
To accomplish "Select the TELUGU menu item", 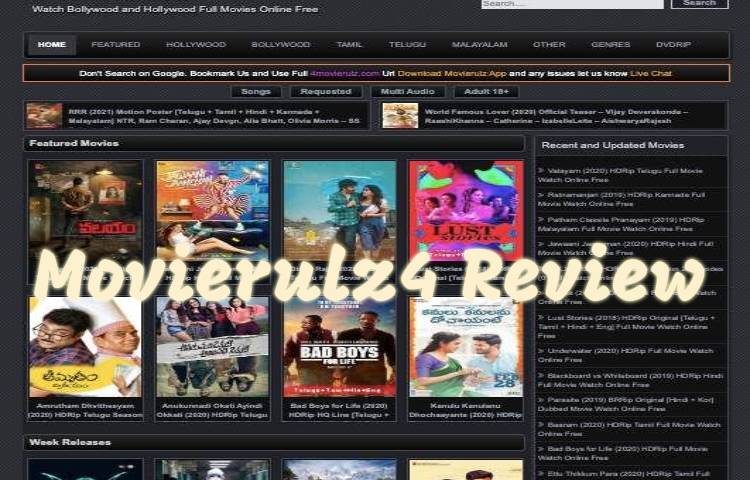I will click(x=407, y=45).
